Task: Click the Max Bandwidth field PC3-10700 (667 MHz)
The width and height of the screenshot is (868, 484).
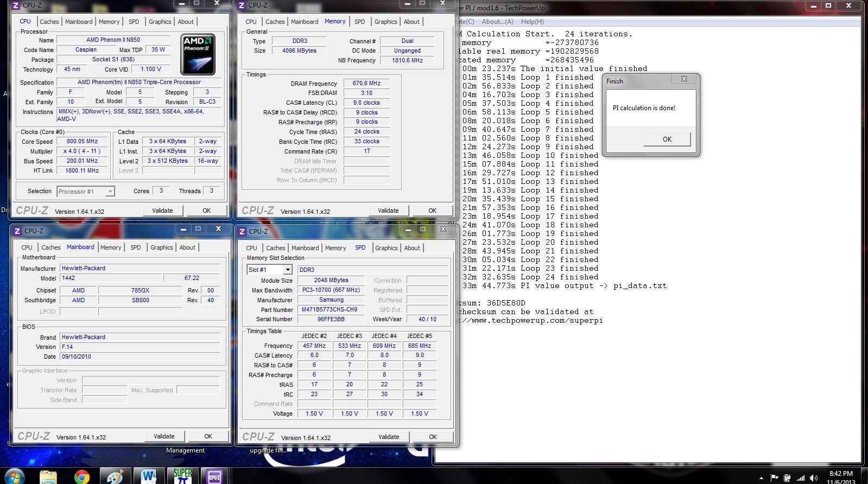Action: [331, 290]
